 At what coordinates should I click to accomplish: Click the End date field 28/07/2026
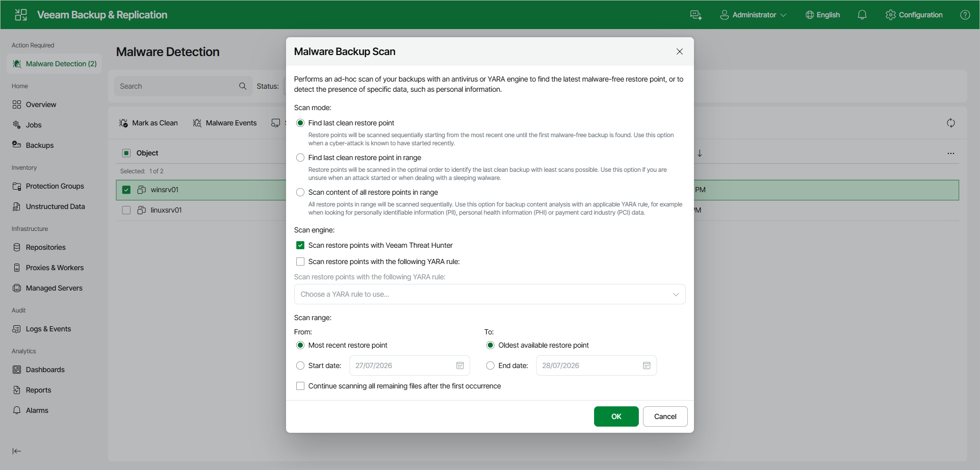(x=596, y=365)
